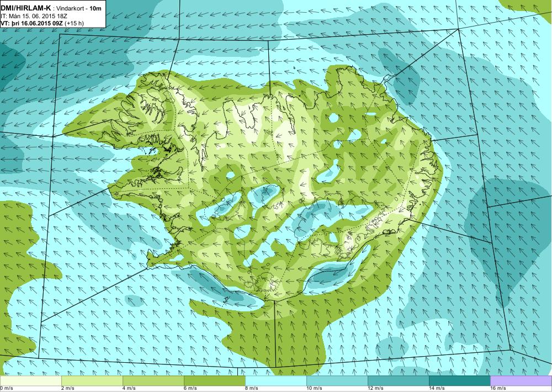Click the '14 m/s' legend label

point(437,389)
